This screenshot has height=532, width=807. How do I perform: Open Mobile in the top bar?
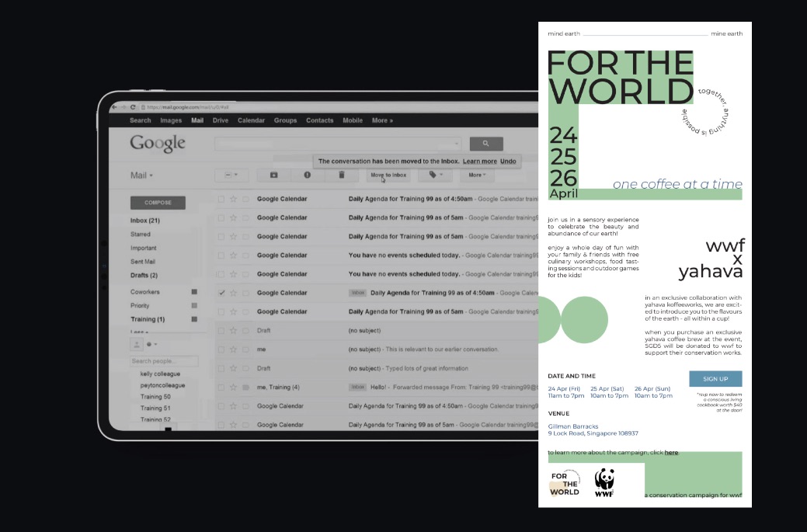353,120
